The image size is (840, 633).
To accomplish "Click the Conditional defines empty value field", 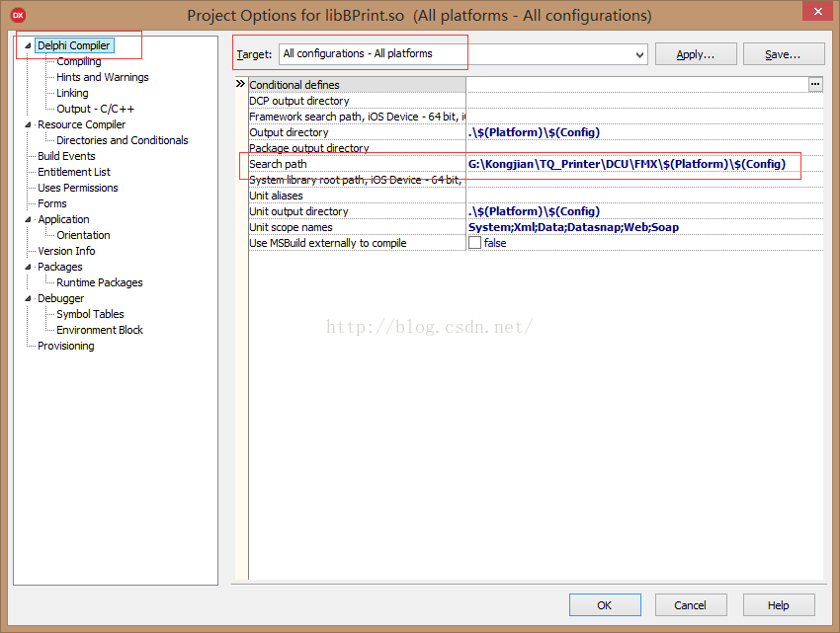I will tap(637, 85).
